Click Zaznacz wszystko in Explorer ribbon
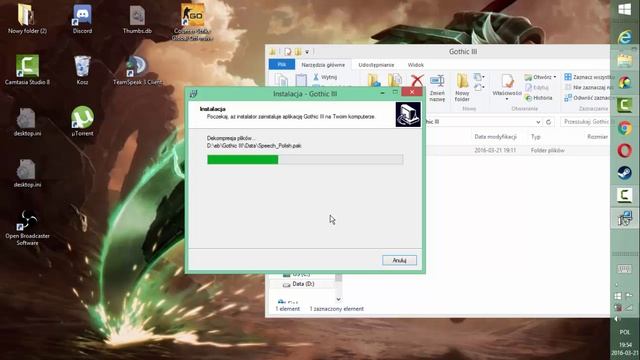This screenshot has width=640, height=360. (x=589, y=77)
